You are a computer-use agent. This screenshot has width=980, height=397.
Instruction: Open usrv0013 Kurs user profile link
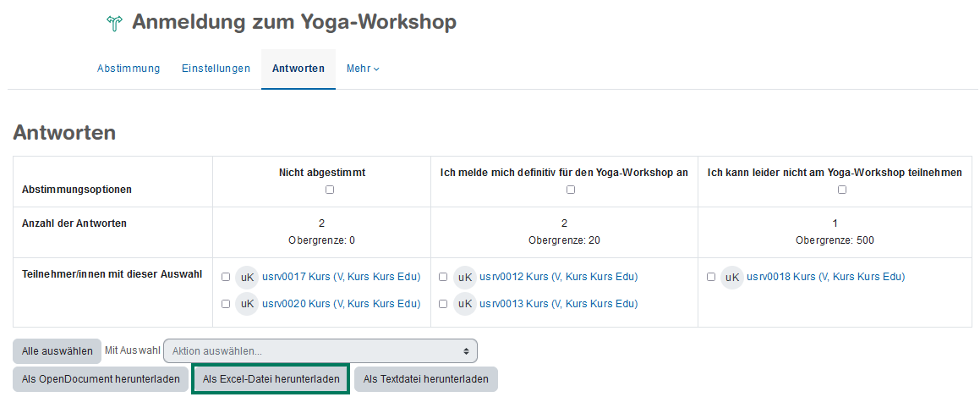tap(558, 304)
